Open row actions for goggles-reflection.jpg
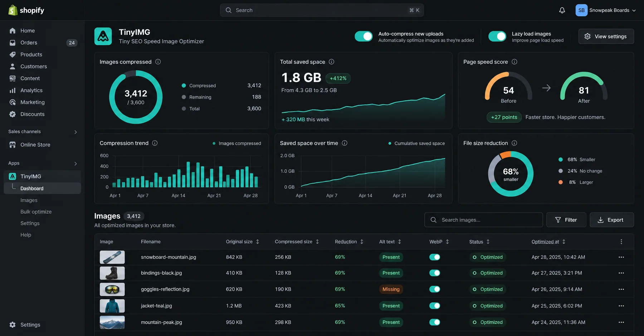This screenshot has height=336, width=644. (x=621, y=289)
